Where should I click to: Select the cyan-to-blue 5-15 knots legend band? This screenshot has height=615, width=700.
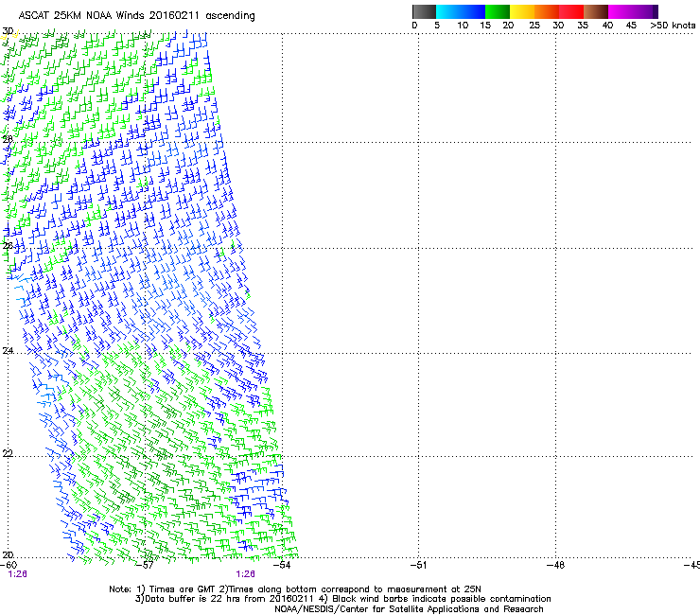click(x=461, y=11)
